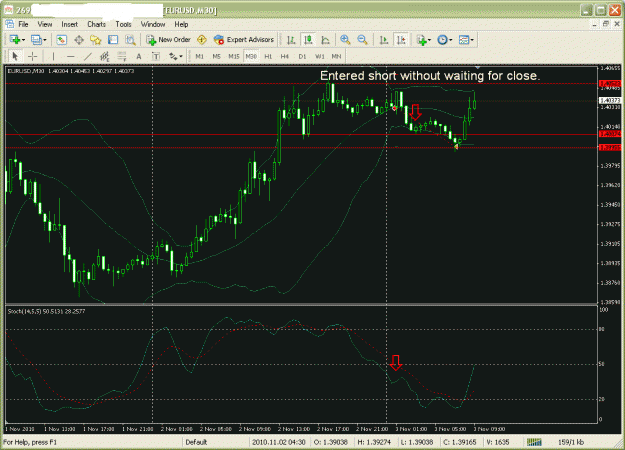Switch chart to Bar Chart mode
The height and width of the screenshot is (450, 625).
[291, 39]
